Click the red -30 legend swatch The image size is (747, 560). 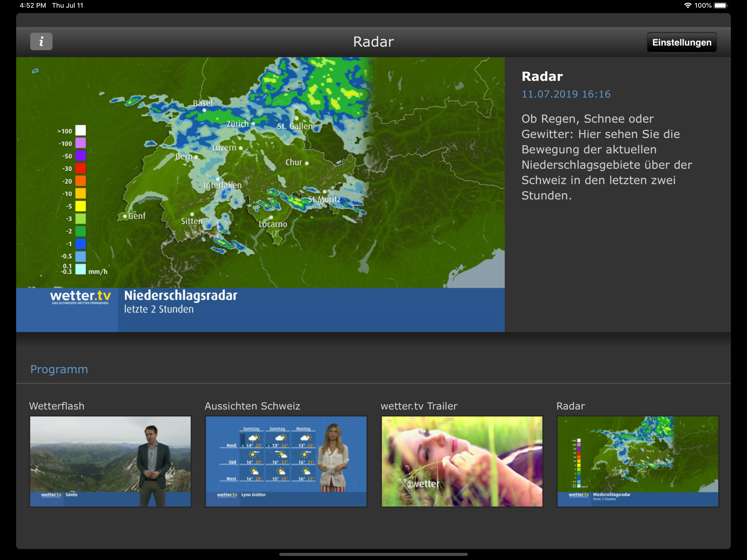[x=80, y=168]
